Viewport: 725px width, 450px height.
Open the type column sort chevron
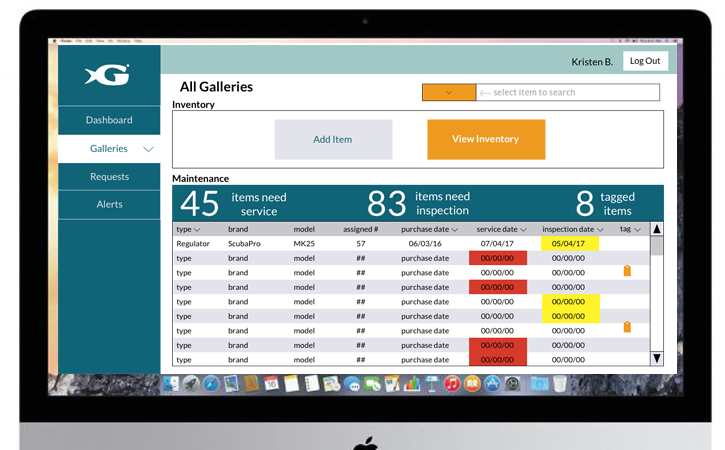pos(197,230)
